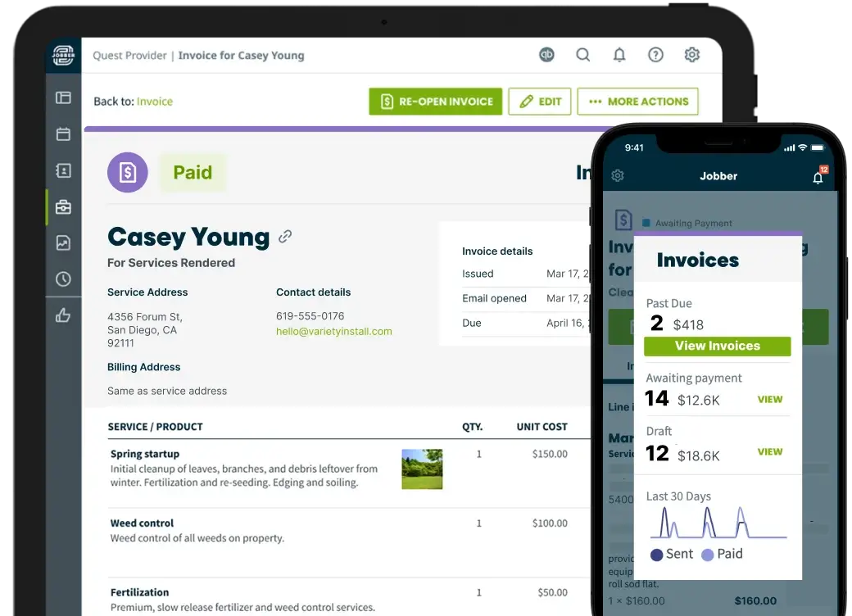Viewport: 852px width, 616px height.
Task: Tap the phone invoice document icon
Action: click(623, 220)
